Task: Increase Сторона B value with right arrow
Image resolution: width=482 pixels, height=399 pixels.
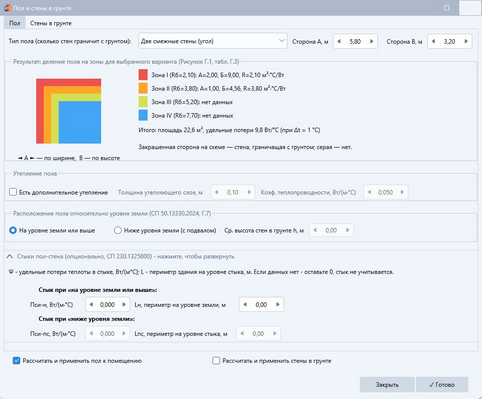Action: click(466, 41)
